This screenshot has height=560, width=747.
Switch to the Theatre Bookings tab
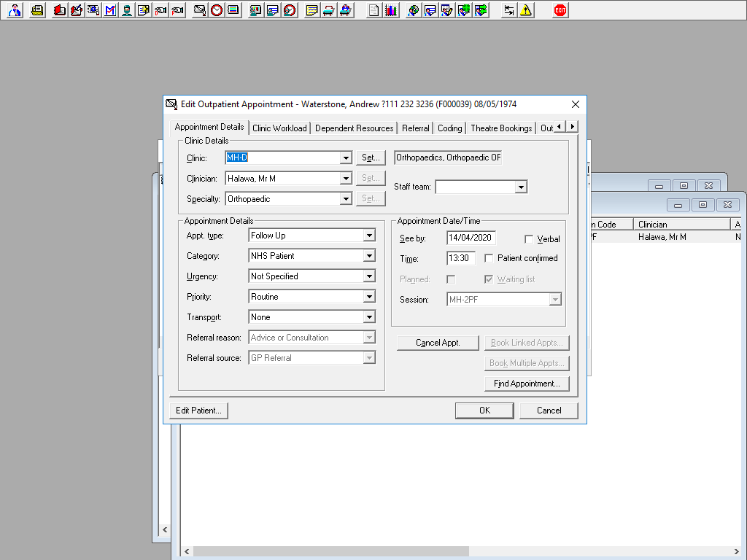[501, 128]
